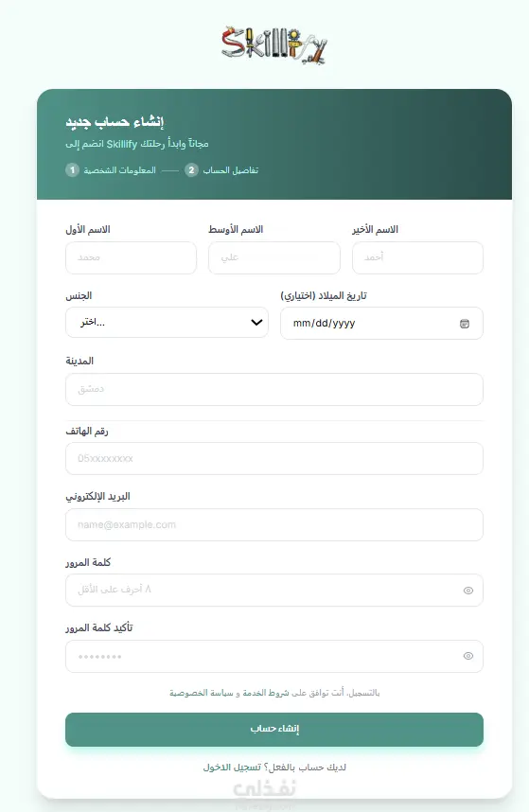
Task: Click the password field requiring 8 characters
Action: tap(274, 590)
